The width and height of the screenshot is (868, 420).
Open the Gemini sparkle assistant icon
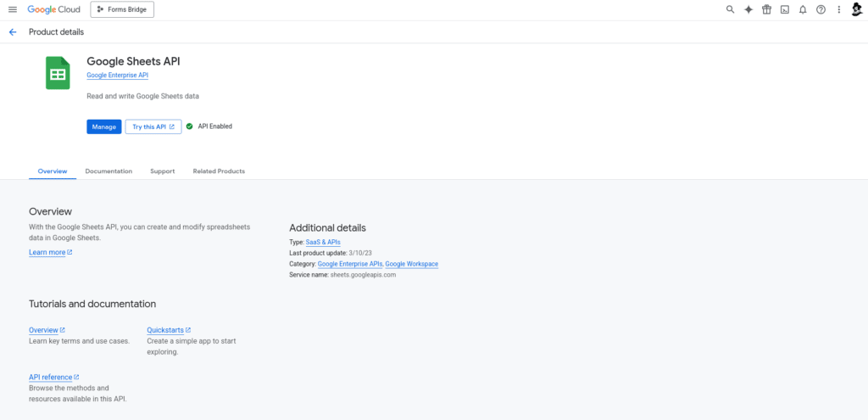[748, 9]
